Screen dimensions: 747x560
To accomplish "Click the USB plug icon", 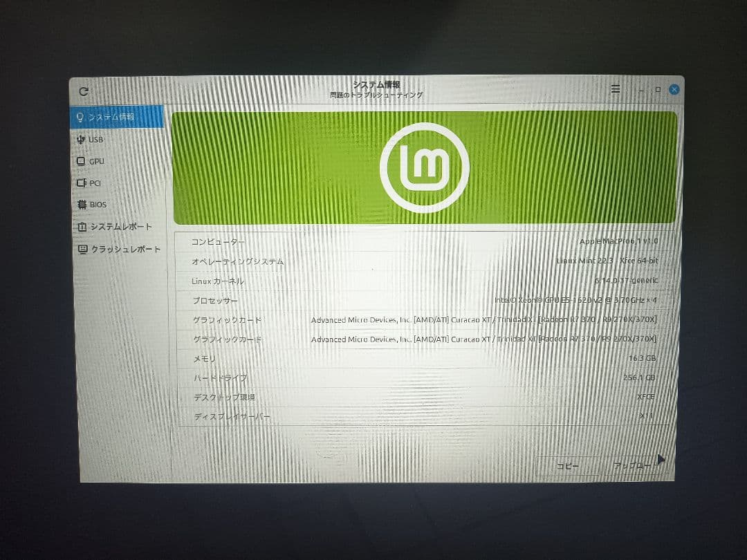I will pyautogui.click(x=80, y=139).
